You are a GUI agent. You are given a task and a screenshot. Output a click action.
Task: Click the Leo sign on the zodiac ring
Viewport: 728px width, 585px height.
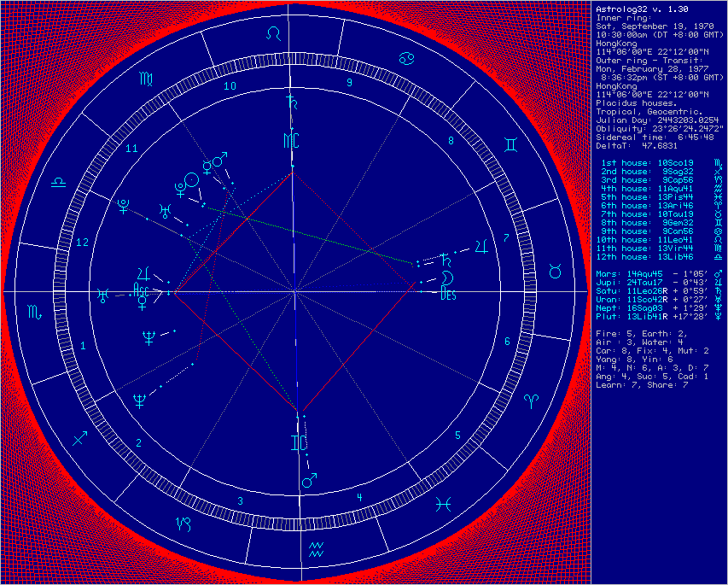[x=273, y=32]
